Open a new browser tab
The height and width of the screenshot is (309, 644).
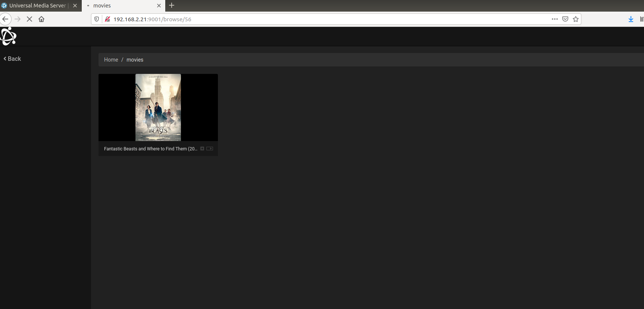pos(172,5)
